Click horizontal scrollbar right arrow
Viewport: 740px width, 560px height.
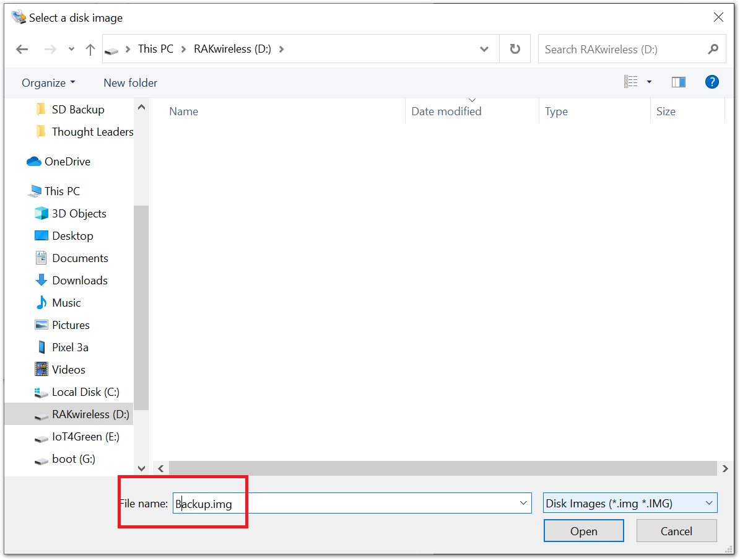[x=725, y=468]
